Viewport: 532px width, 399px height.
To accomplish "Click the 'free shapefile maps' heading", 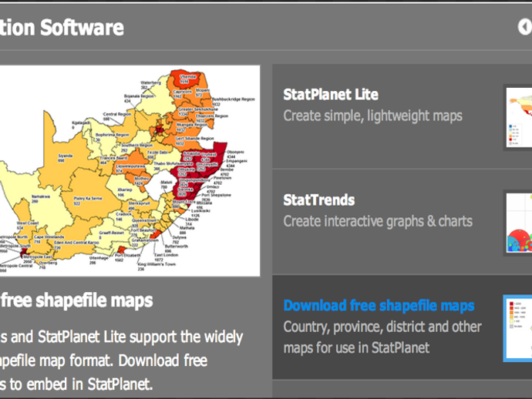I will pos(76,300).
